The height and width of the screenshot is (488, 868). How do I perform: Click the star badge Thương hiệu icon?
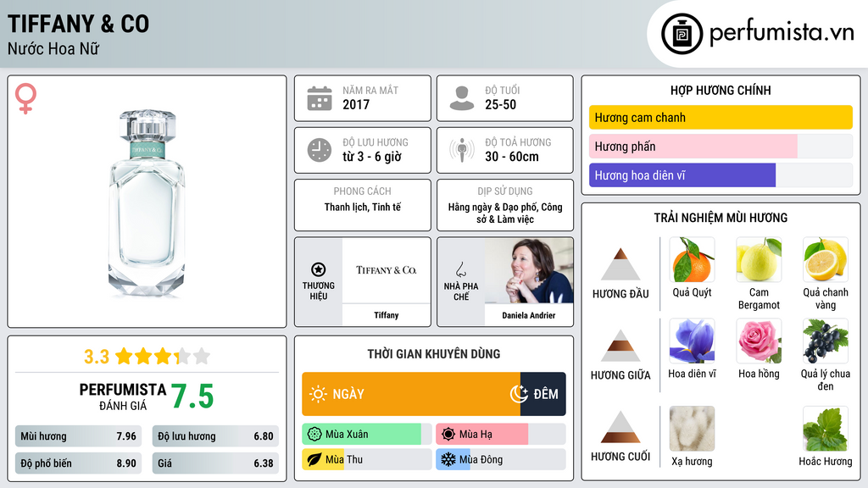[319, 269]
